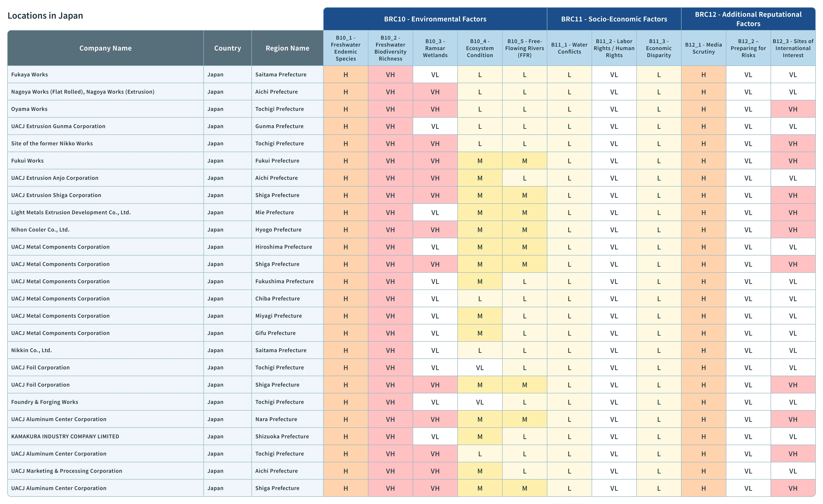Viewport: 823px width, 504px height.
Task: Click 'UACJ Extrusion Shiga Corporation' name
Action: point(56,195)
